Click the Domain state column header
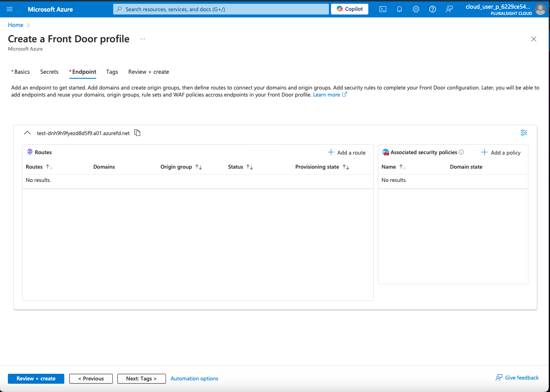This screenshot has height=392, width=550. point(466,167)
